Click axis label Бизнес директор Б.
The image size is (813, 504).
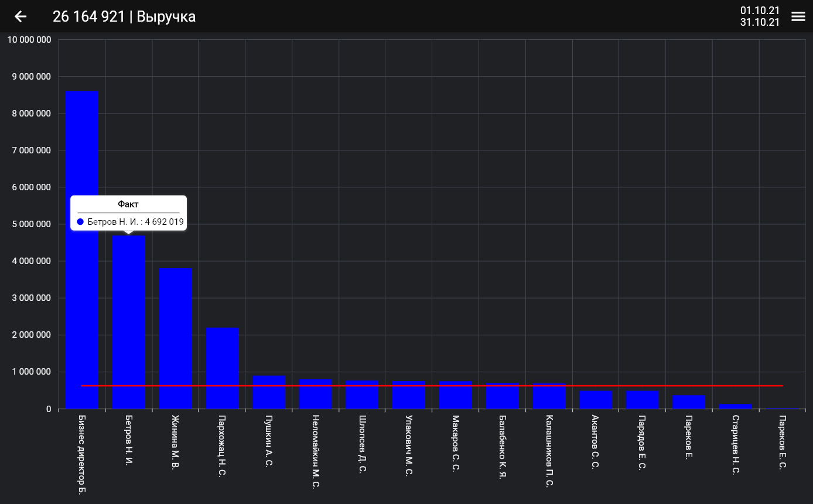(82, 455)
